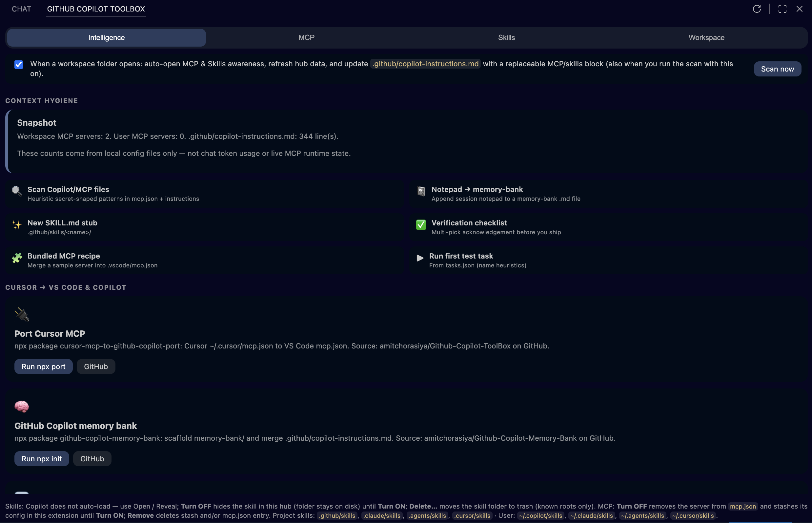Image resolution: width=812 pixels, height=523 pixels.
Task: Switch to the CHAT tab
Action: coord(21,9)
